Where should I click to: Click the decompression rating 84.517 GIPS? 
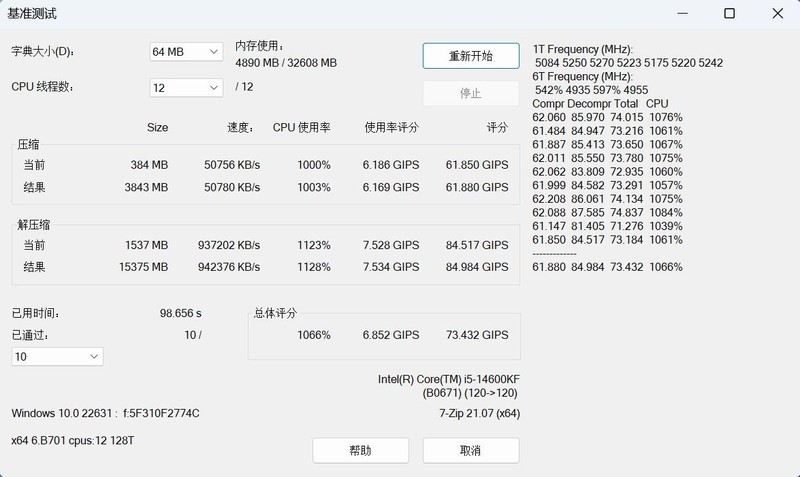[x=477, y=245]
